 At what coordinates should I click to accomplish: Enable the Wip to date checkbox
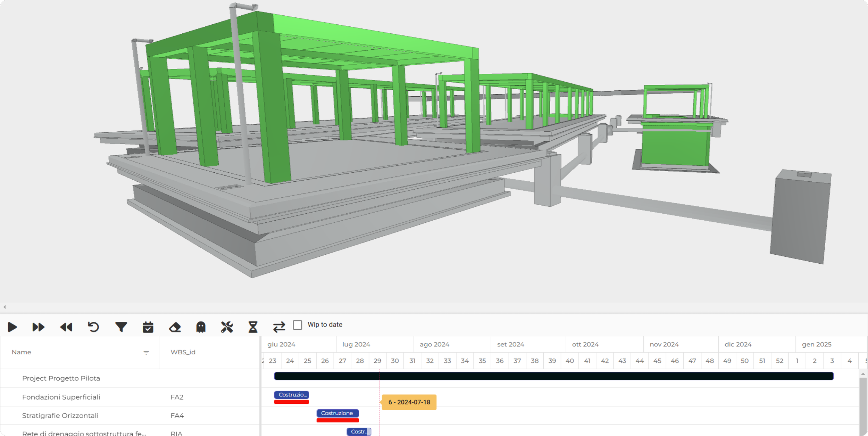click(x=298, y=325)
